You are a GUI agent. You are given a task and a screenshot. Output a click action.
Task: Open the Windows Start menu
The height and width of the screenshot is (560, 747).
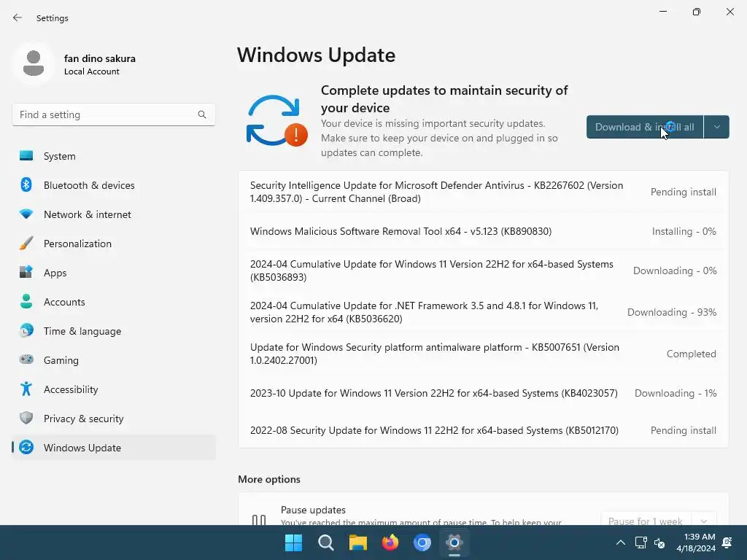pos(293,542)
